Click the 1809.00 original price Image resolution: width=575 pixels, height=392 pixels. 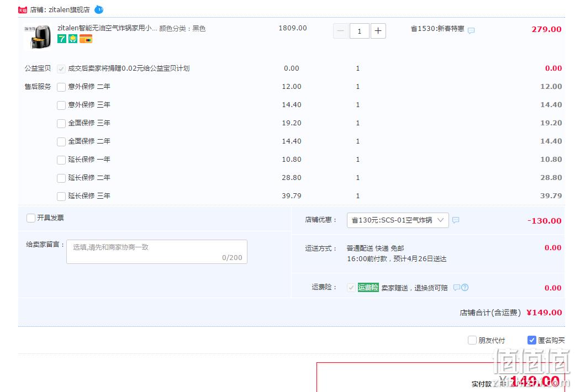click(293, 28)
